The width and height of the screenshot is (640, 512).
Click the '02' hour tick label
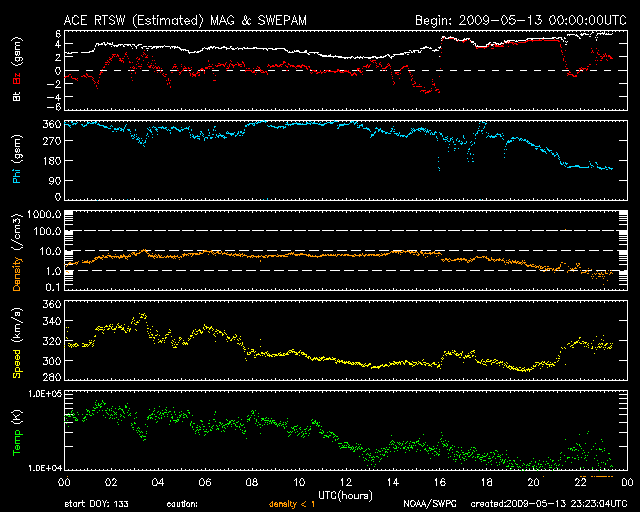(111, 482)
